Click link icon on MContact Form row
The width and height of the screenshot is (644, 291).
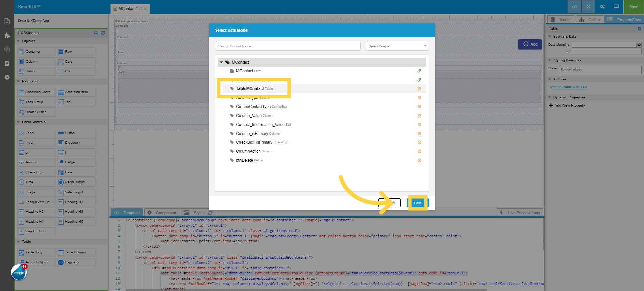coord(419,71)
